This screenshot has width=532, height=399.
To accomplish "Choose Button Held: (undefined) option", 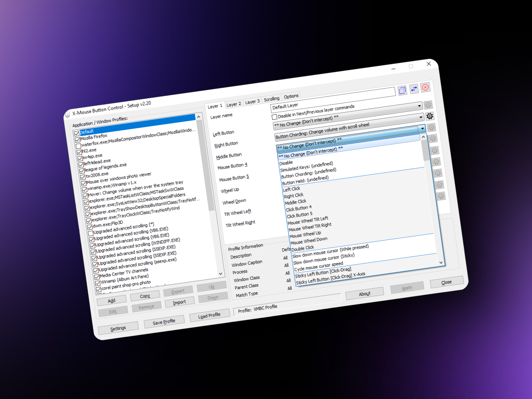I will [305, 180].
